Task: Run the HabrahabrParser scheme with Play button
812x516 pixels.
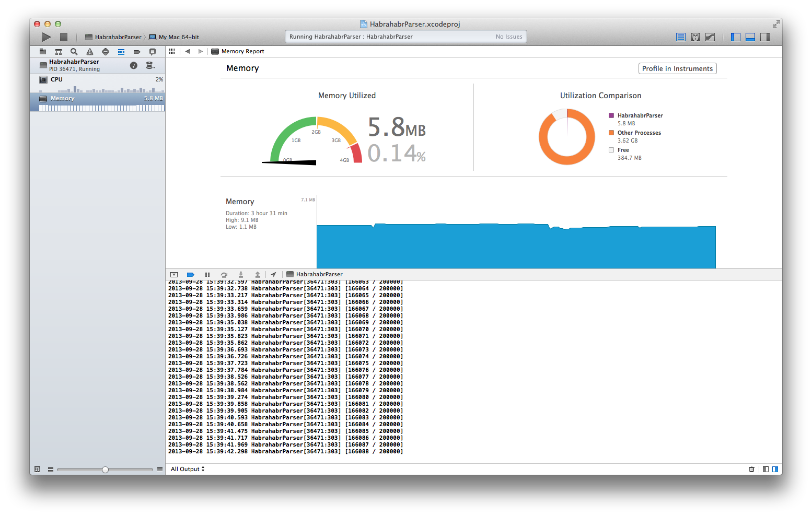Action: click(47, 37)
